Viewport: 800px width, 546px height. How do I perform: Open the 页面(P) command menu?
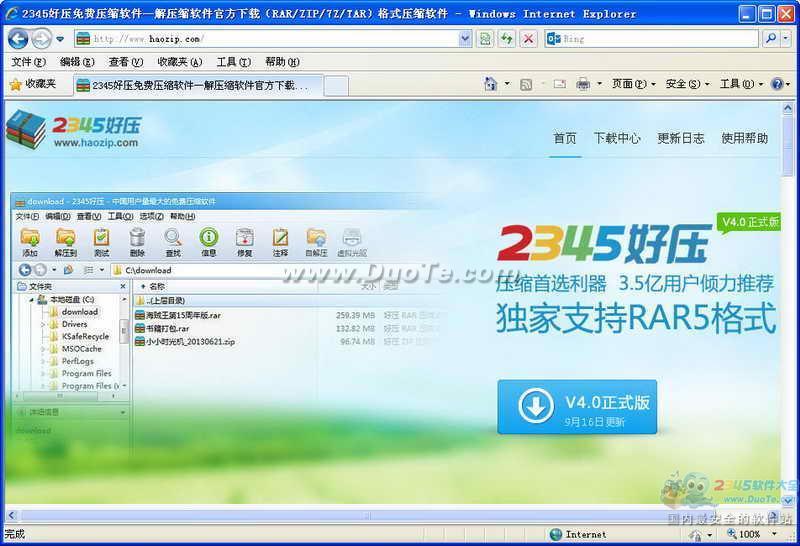[633, 84]
